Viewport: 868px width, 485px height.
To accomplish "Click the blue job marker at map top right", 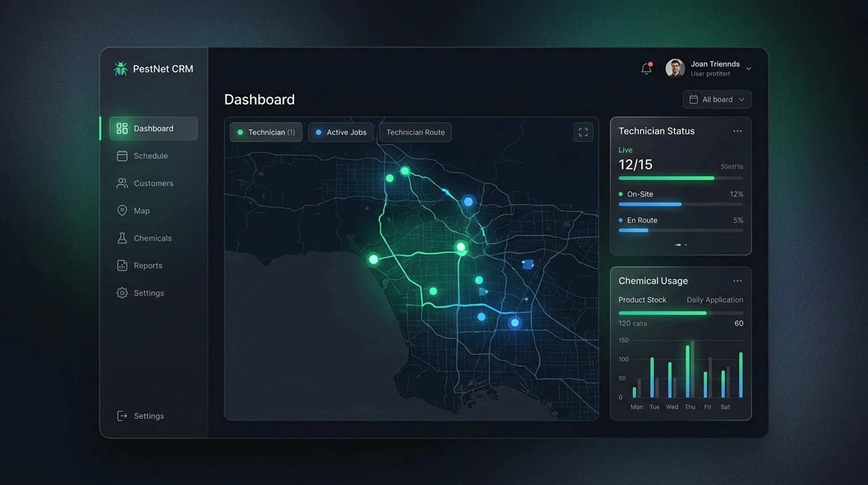I will [468, 202].
